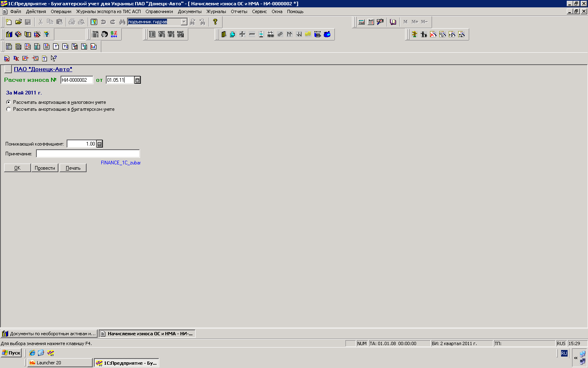Screen dimensions: 588x368
Task: Click the plus sign toolbar icon
Action: (x=242, y=34)
